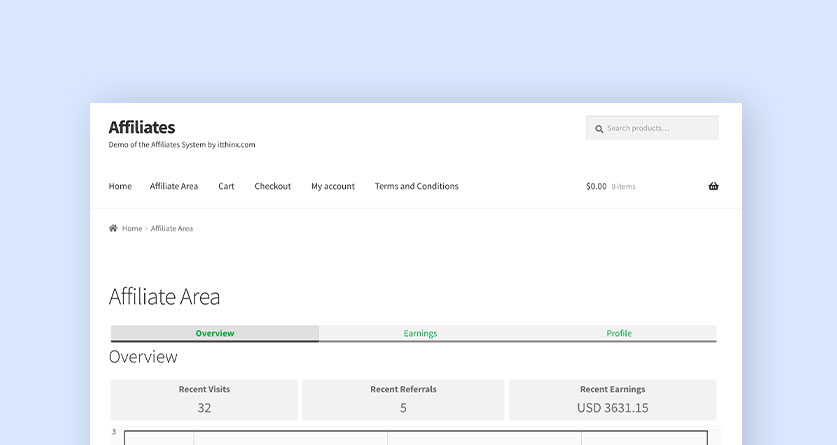Select the Recent Earnings stat card
The width and height of the screenshot is (837, 445).
pos(612,399)
